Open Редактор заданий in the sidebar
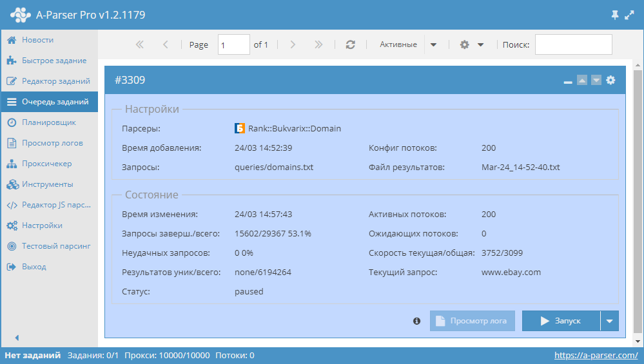This screenshot has height=364, width=644. 55,81
